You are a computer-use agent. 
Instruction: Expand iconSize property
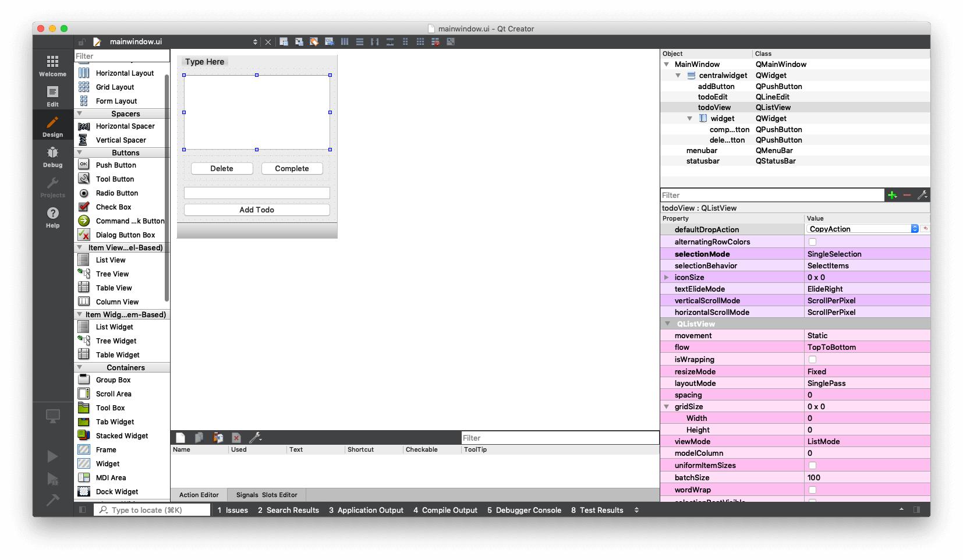click(667, 277)
